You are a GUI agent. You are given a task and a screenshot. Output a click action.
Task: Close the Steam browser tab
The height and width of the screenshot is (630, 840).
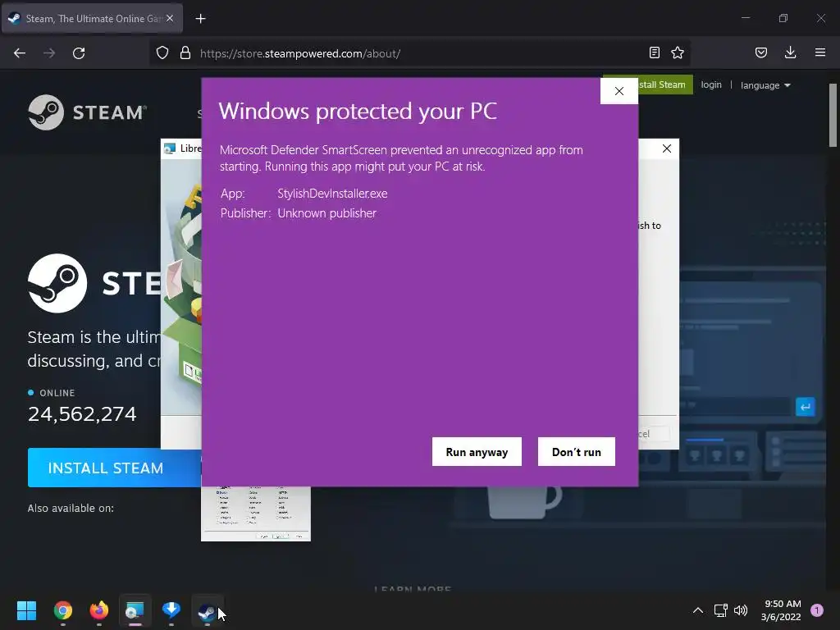pyautogui.click(x=170, y=18)
